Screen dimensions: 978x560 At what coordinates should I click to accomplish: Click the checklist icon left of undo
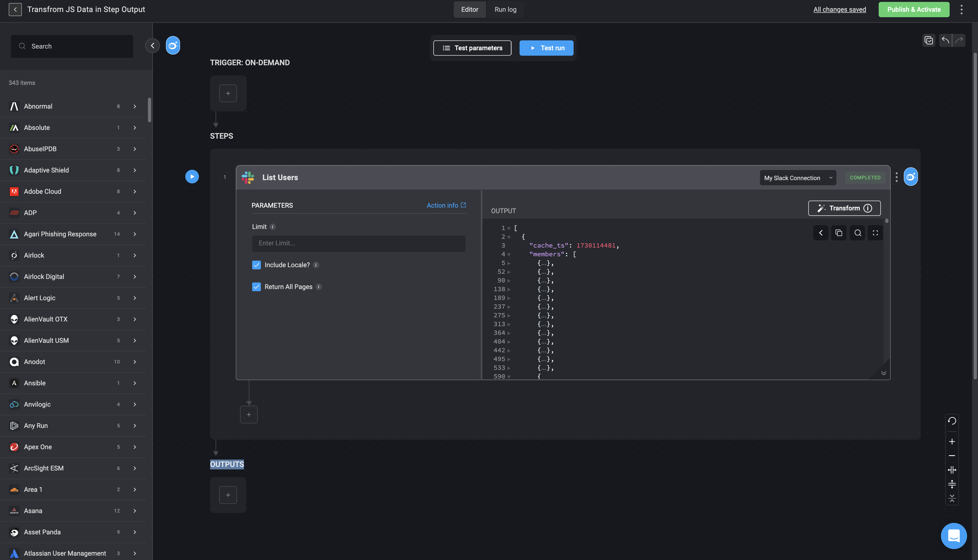(x=929, y=40)
